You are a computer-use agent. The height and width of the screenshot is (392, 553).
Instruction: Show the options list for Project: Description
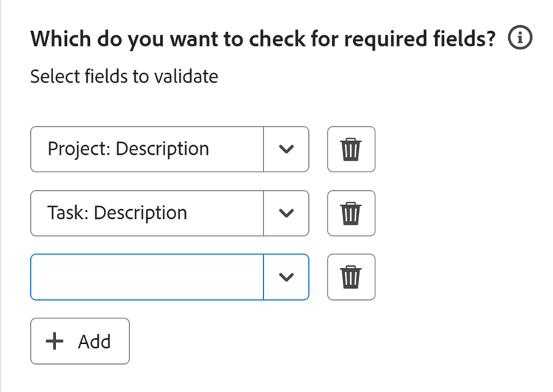pyautogui.click(x=286, y=150)
